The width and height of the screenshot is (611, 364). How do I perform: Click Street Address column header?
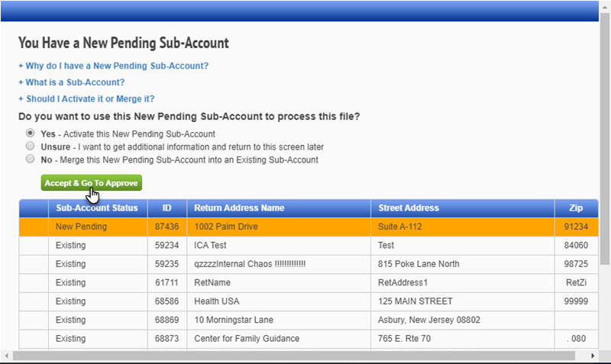coord(409,208)
